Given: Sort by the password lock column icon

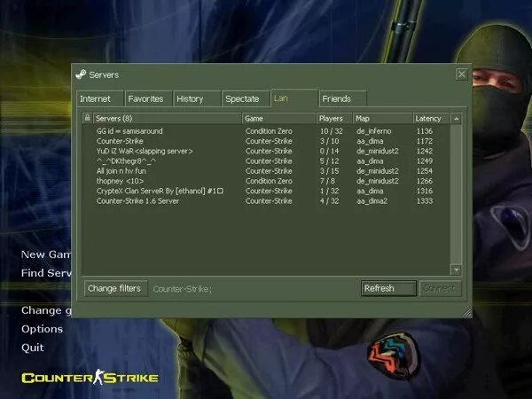Looking at the screenshot, I should point(87,118).
